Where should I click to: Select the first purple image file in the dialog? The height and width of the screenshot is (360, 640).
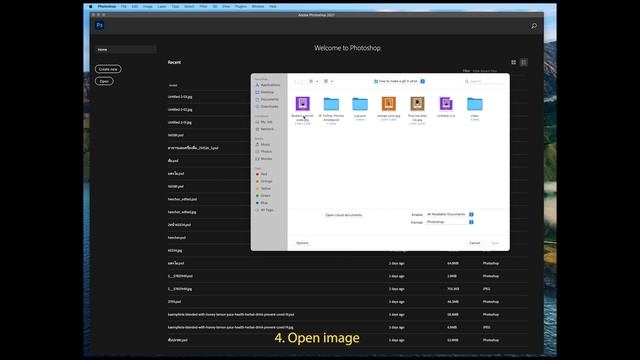[302, 104]
